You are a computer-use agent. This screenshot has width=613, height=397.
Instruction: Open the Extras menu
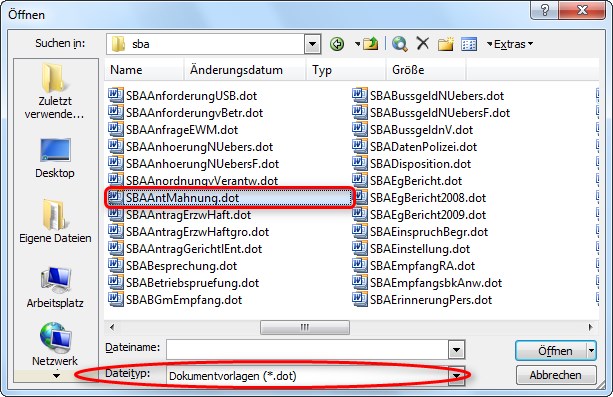(x=513, y=44)
